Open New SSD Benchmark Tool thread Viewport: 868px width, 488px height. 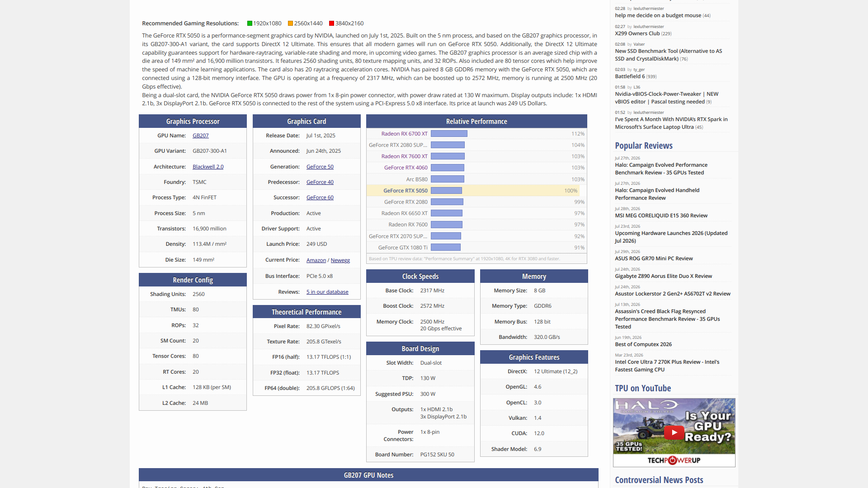click(668, 55)
